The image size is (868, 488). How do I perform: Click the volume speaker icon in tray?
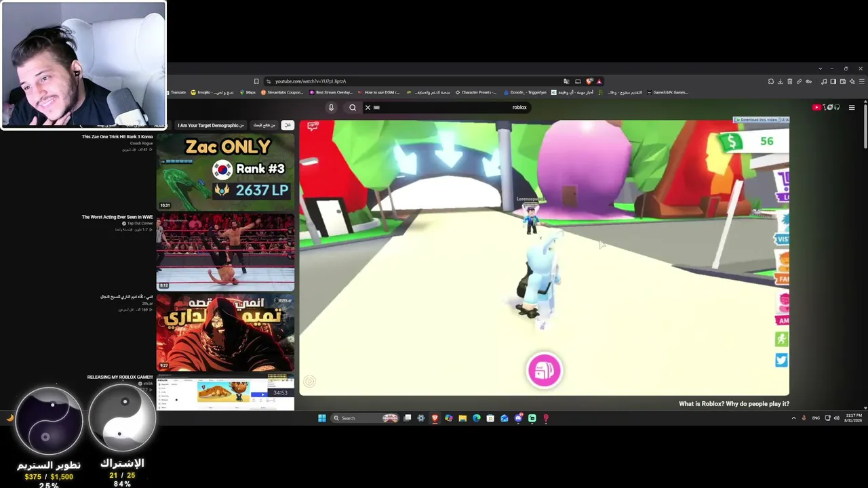pyautogui.click(x=836, y=418)
